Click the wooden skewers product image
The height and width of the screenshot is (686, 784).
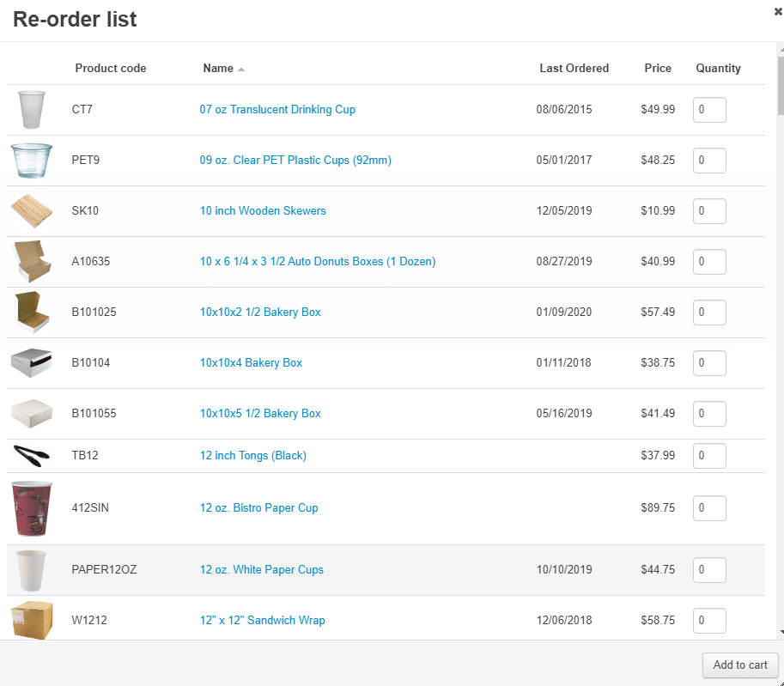[31, 211]
